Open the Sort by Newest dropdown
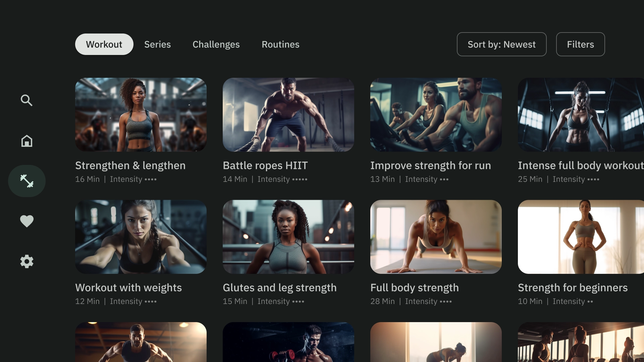This screenshot has height=362, width=644. click(x=501, y=44)
